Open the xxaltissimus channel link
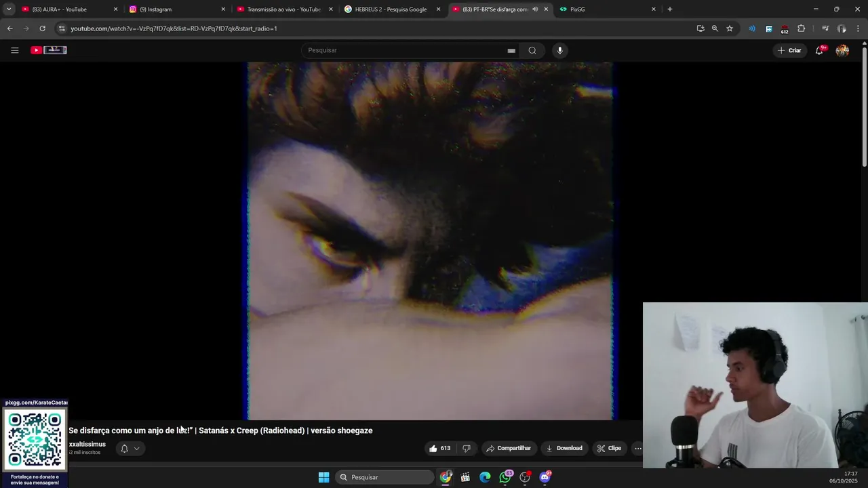The height and width of the screenshot is (488, 868). coord(87,445)
